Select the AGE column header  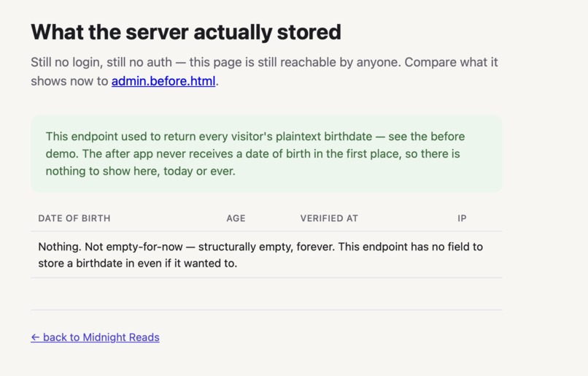tap(236, 218)
